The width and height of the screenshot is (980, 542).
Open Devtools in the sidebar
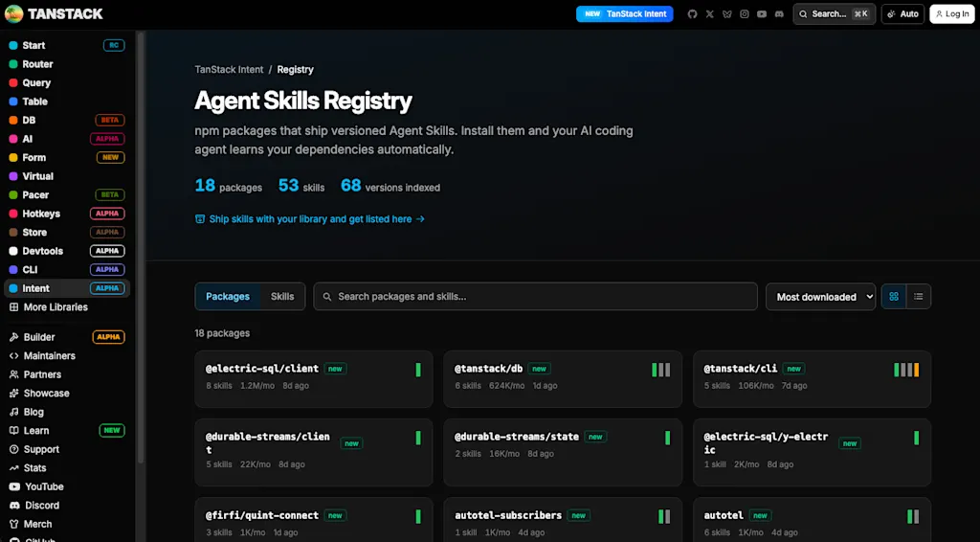(67, 251)
